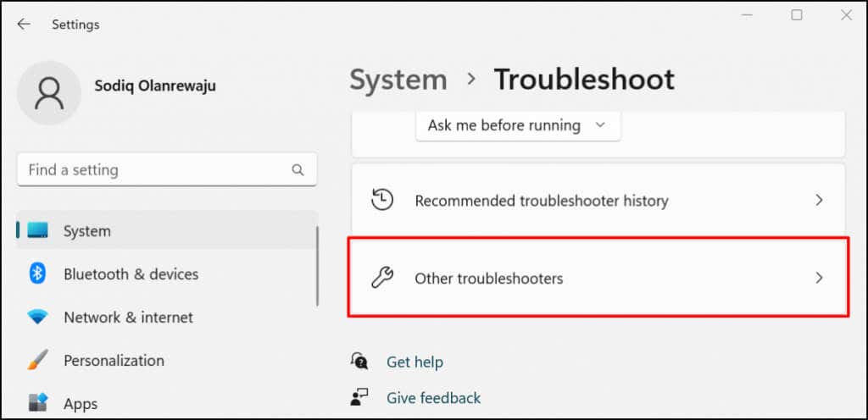Viewport: 868px width, 420px height.
Task: Maximize the Settings window
Action: [797, 15]
